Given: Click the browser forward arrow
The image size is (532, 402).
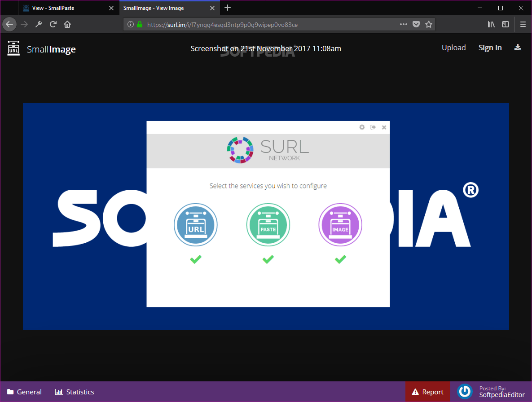Looking at the screenshot, I should [x=24, y=24].
